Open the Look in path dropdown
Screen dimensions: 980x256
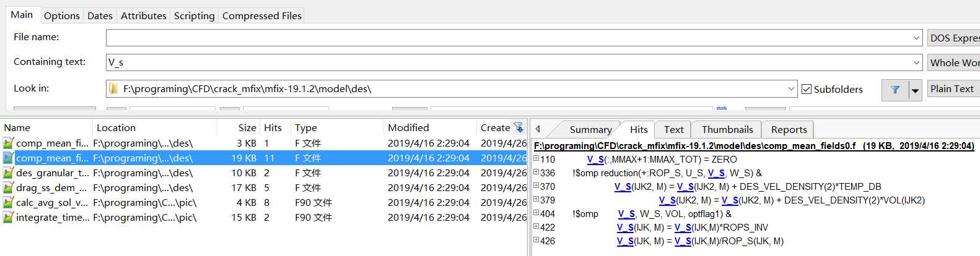(x=791, y=89)
